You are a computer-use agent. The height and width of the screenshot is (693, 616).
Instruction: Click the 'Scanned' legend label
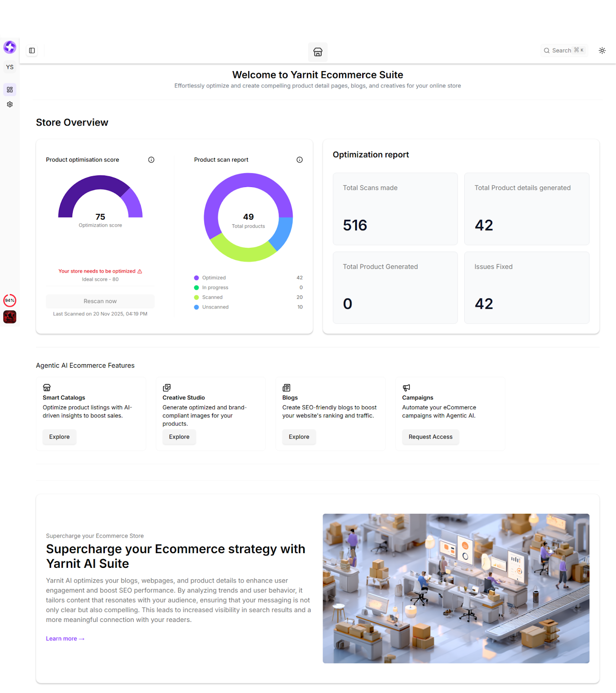pos(212,297)
